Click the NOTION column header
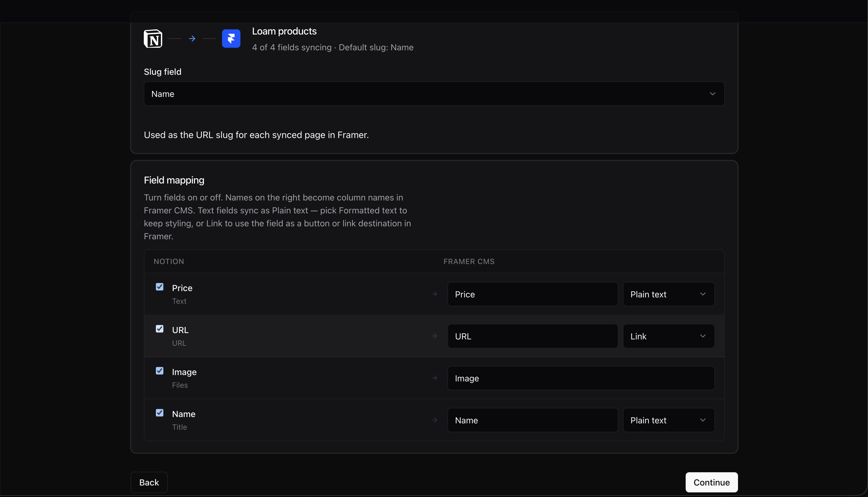 tap(169, 261)
